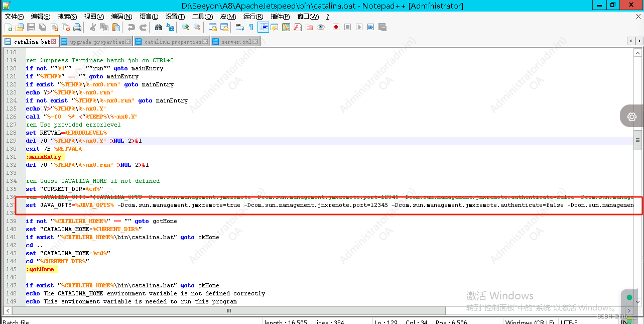
Task: Toggle the Document Map panel icon
Action: 286,27
